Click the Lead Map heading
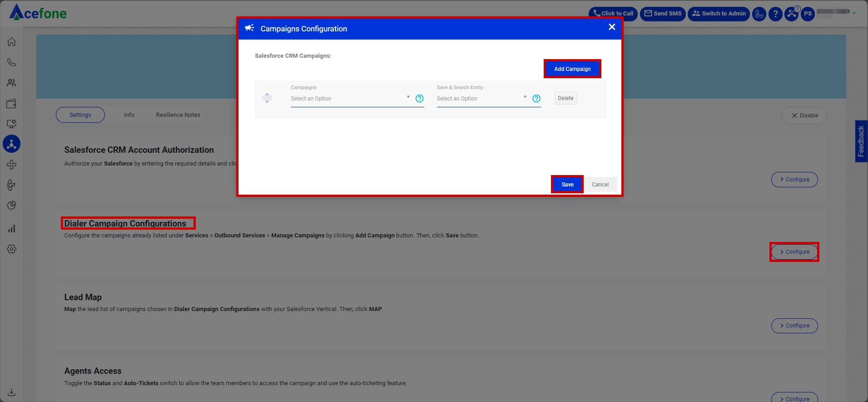 [x=83, y=297]
